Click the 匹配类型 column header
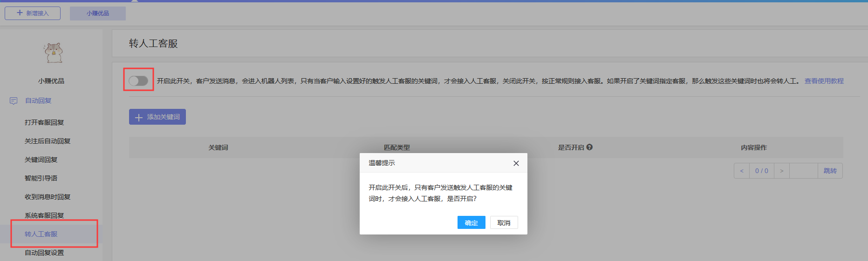Screen dimensions: 868x261 click(397, 147)
